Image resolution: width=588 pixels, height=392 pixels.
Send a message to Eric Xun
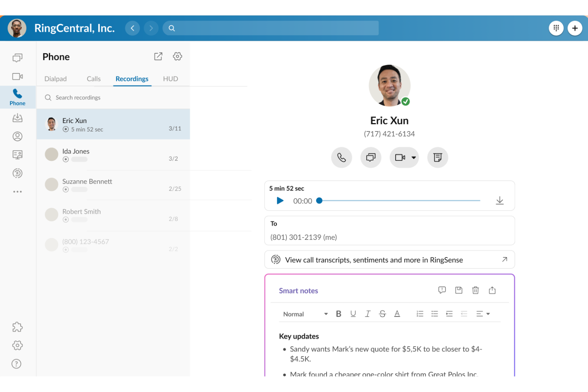371,158
